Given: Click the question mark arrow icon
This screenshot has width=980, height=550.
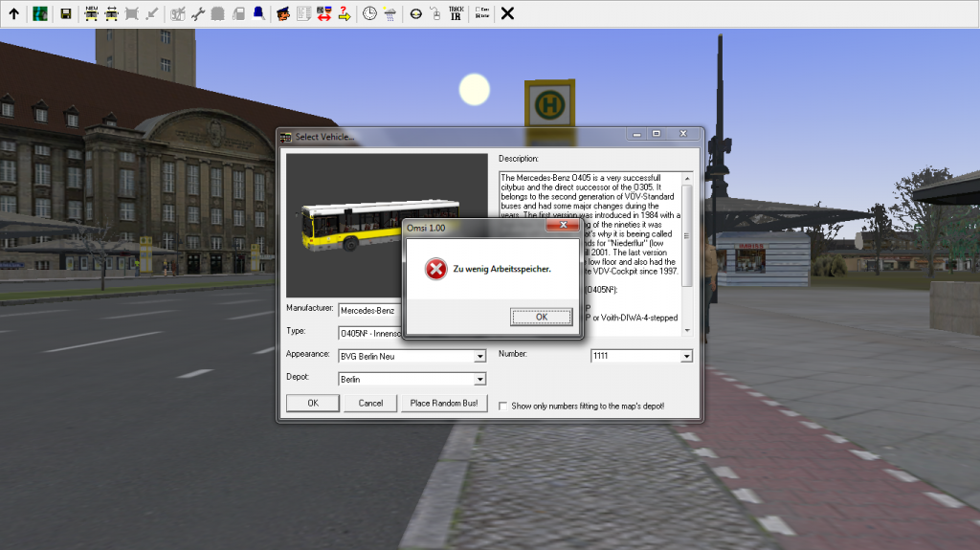Looking at the screenshot, I should click(x=344, y=13).
